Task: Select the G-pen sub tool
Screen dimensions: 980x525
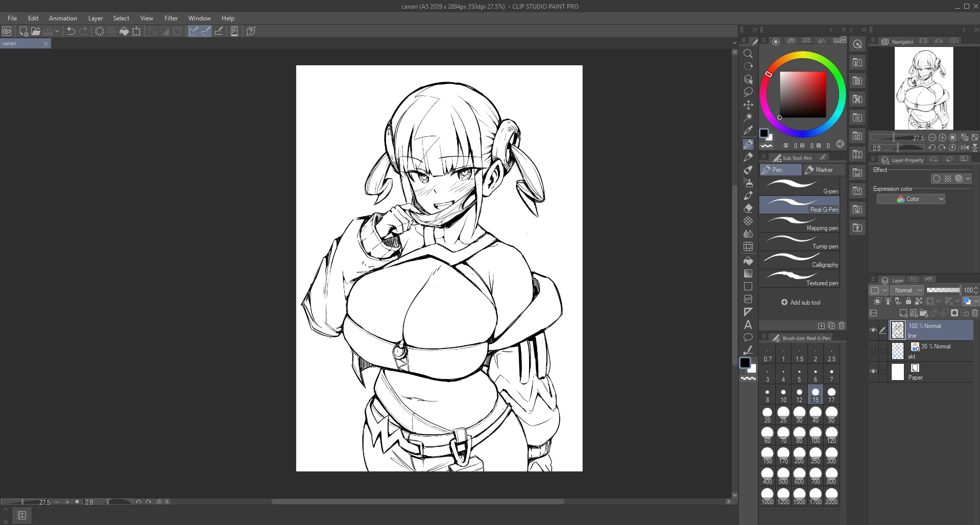Action: coord(800,186)
